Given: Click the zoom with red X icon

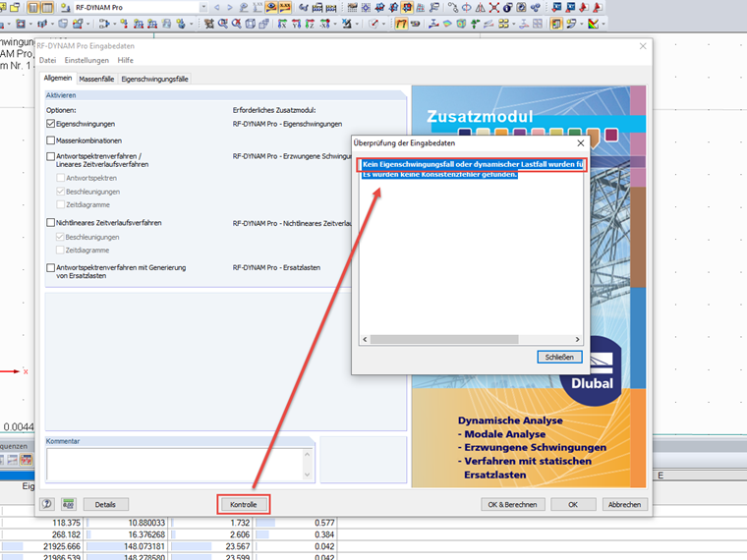Looking at the screenshot, I should pos(236,24).
